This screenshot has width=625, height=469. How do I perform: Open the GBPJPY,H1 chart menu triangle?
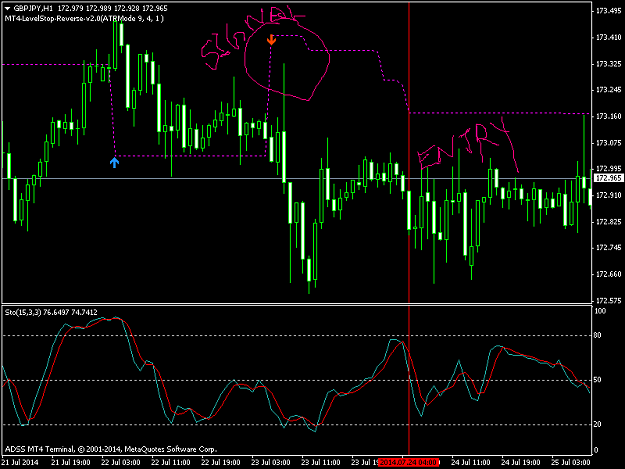click(x=7, y=8)
